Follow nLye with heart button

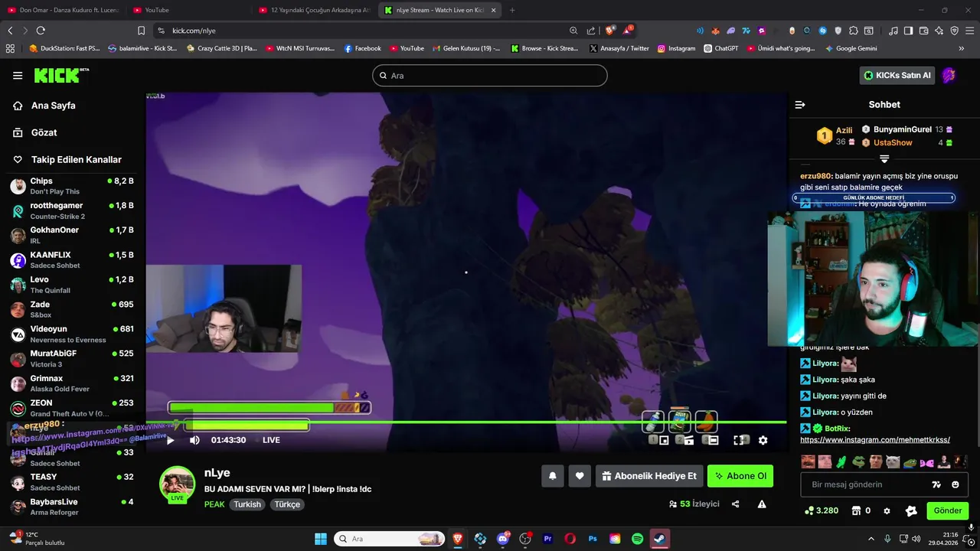pyautogui.click(x=580, y=476)
